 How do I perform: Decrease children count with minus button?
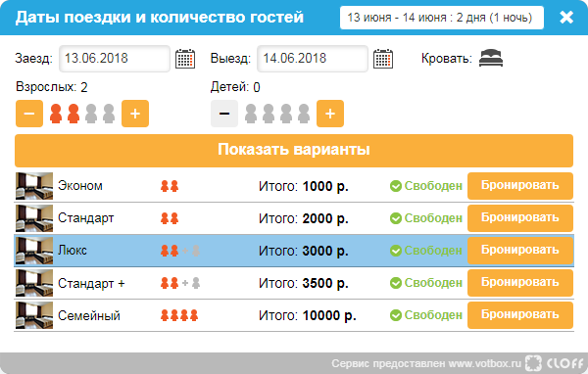coord(224,114)
